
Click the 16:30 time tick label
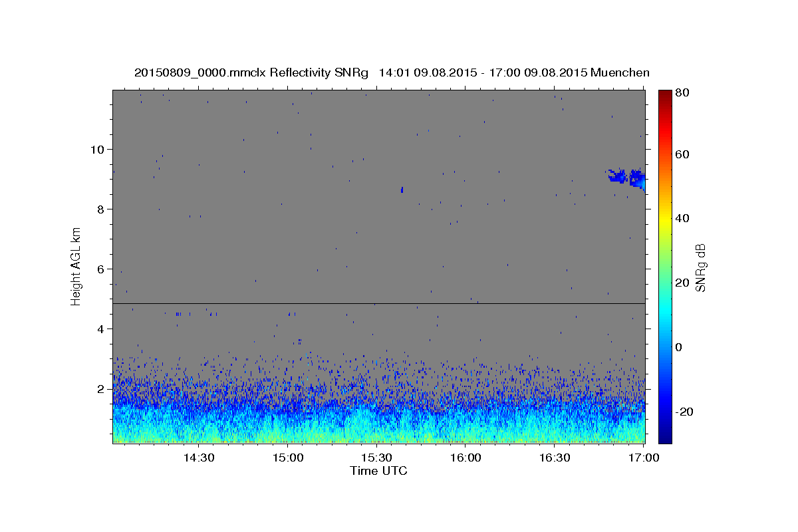coord(555,458)
